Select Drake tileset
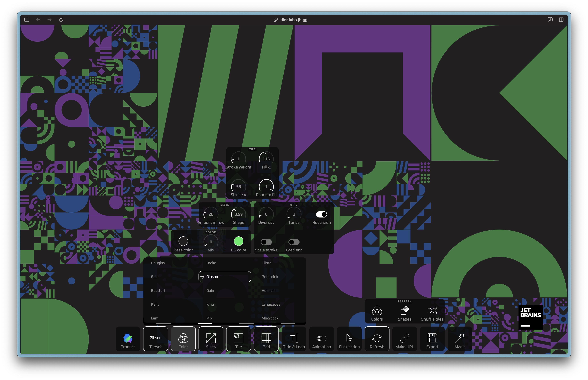588x380 pixels. coord(211,263)
